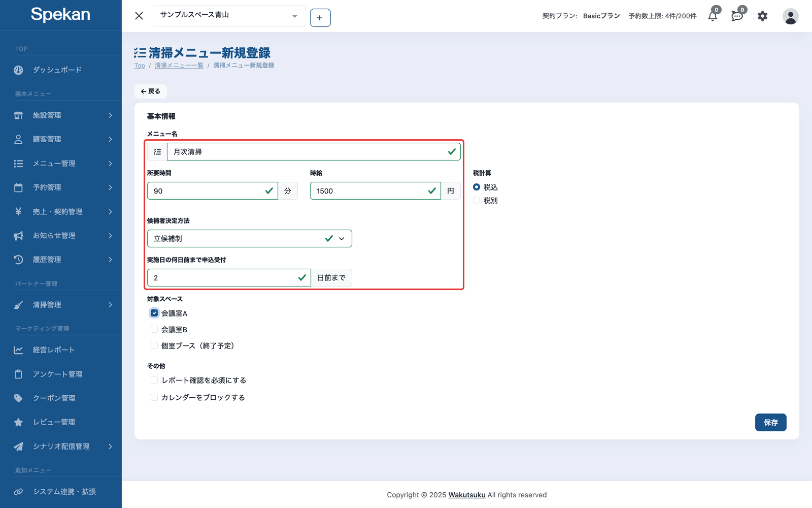
Task: Select the 税別 radio button
Action: coord(477,200)
